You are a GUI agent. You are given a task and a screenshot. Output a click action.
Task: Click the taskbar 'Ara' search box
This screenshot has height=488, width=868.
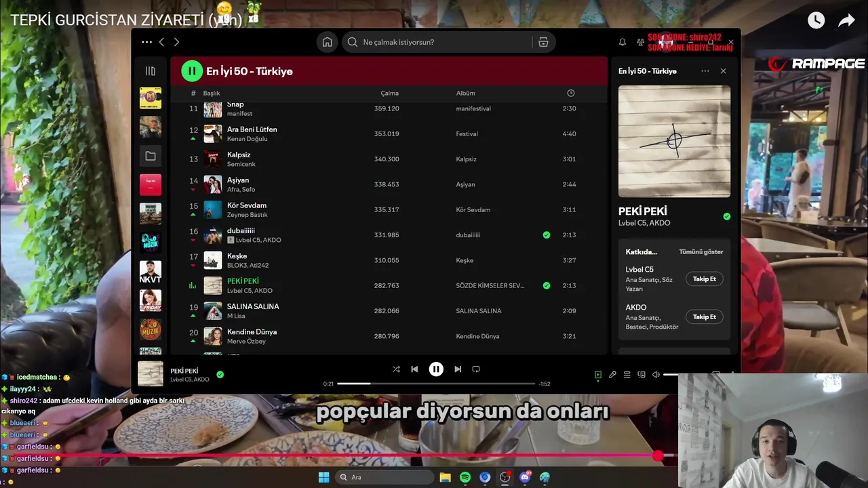click(x=384, y=477)
